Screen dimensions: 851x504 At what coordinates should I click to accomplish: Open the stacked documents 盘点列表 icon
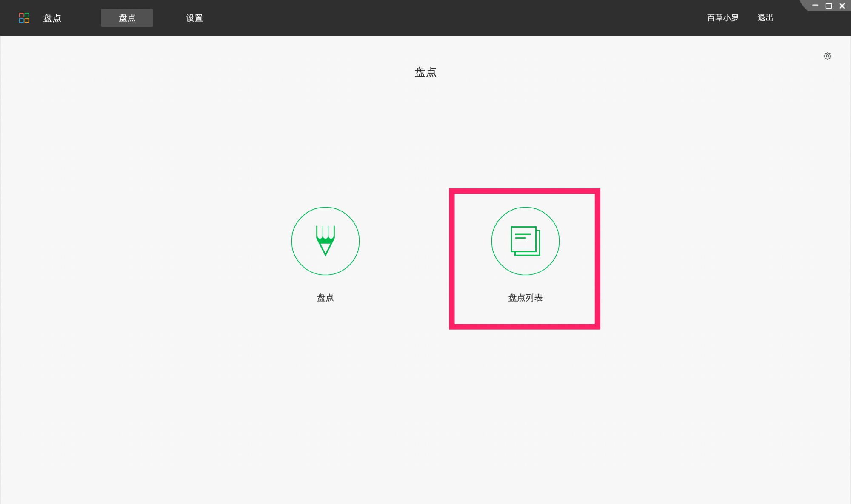[525, 241]
